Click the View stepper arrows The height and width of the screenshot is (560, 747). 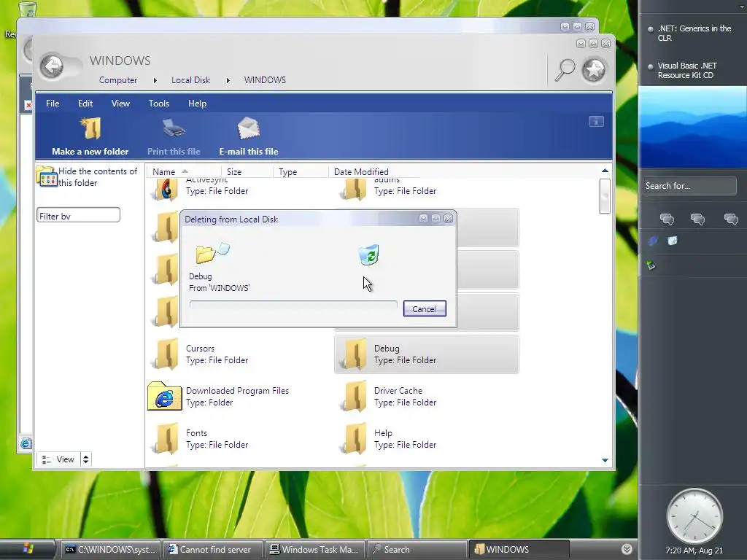point(86,459)
